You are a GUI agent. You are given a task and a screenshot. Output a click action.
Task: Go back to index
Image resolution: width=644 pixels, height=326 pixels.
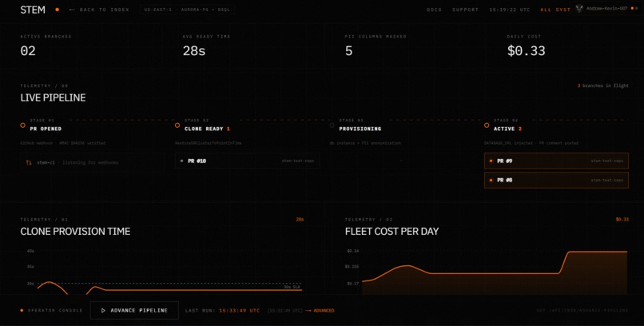[99, 10]
